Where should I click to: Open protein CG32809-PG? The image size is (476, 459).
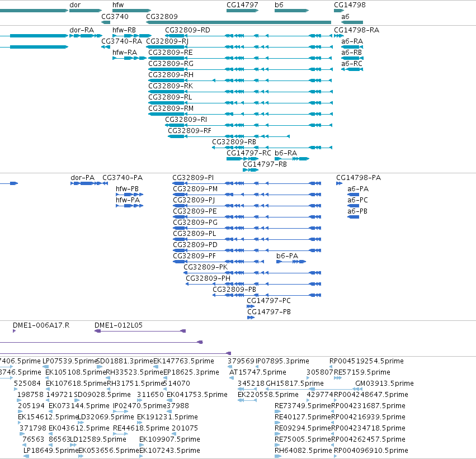pyautogui.click(x=195, y=223)
